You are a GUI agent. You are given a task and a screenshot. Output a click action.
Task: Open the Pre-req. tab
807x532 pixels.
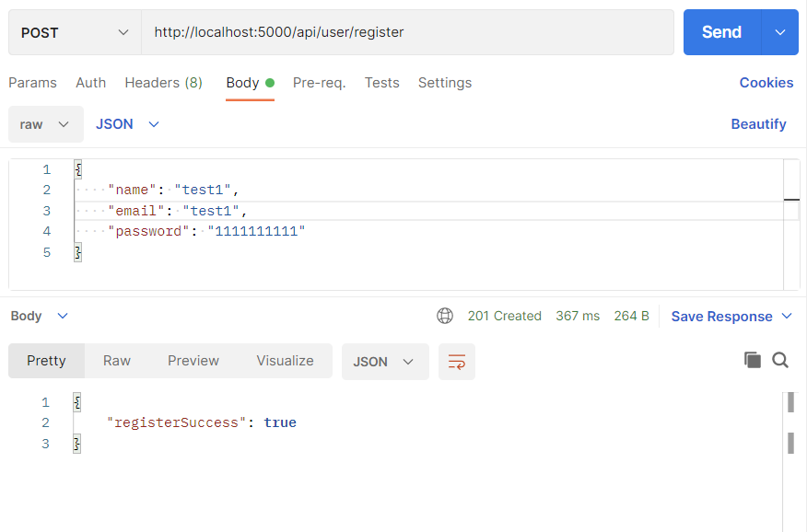pos(319,83)
